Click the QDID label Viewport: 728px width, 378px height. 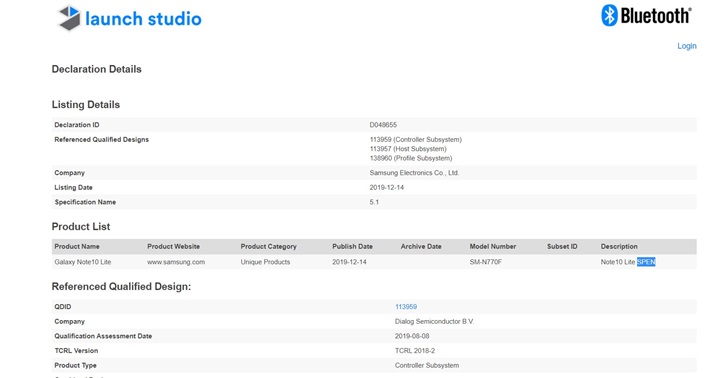click(63, 307)
